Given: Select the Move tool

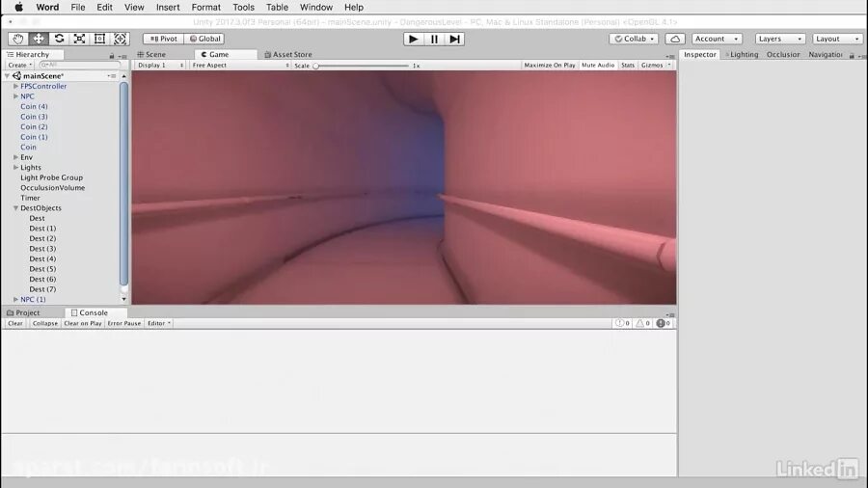Looking at the screenshot, I should [x=39, y=39].
